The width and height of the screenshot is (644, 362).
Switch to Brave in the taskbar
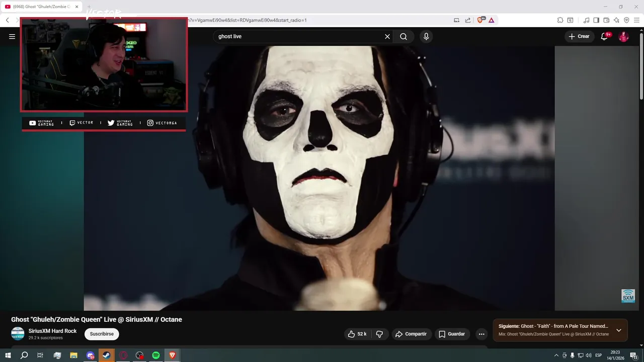pyautogui.click(x=173, y=355)
